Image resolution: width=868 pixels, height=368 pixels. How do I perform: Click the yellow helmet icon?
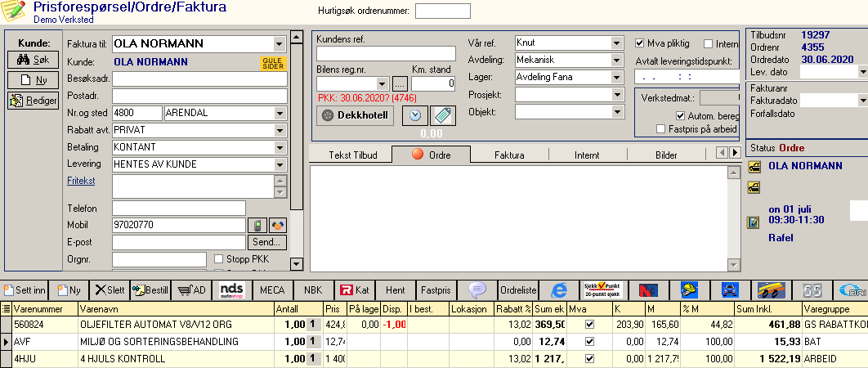point(689,289)
